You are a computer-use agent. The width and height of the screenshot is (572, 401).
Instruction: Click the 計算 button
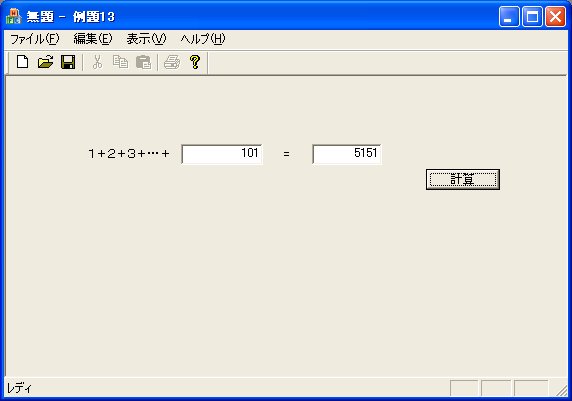463,179
